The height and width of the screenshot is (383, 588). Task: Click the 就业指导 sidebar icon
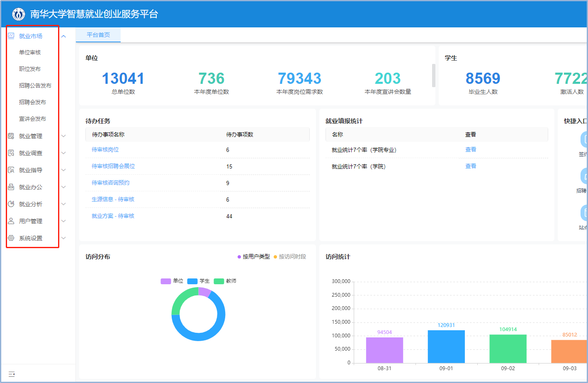point(11,170)
